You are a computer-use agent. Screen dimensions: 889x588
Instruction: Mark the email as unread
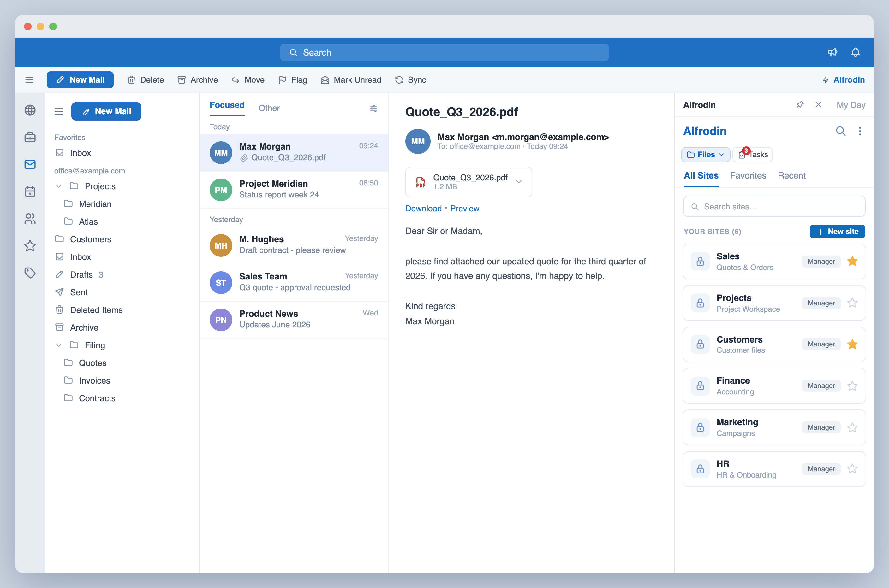point(351,80)
